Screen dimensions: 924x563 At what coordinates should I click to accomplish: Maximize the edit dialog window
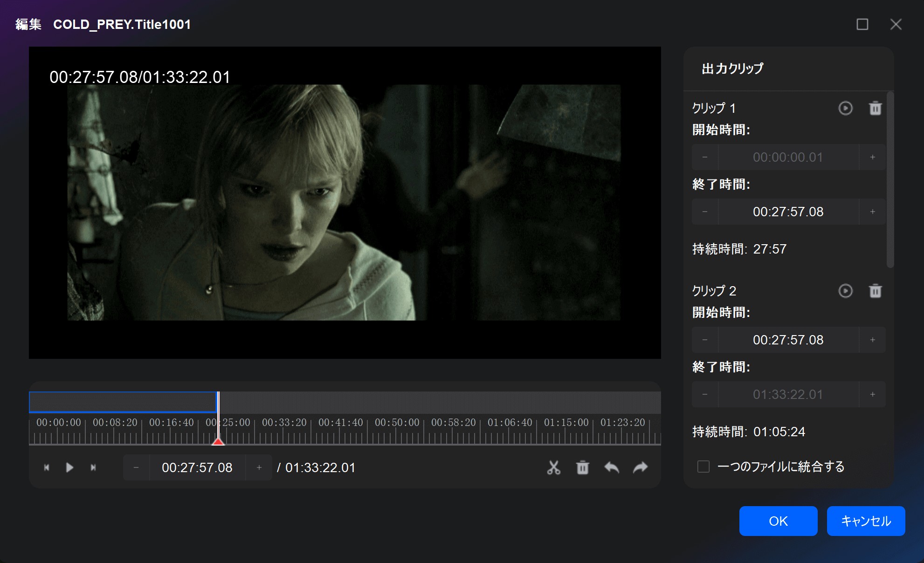pyautogui.click(x=862, y=24)
